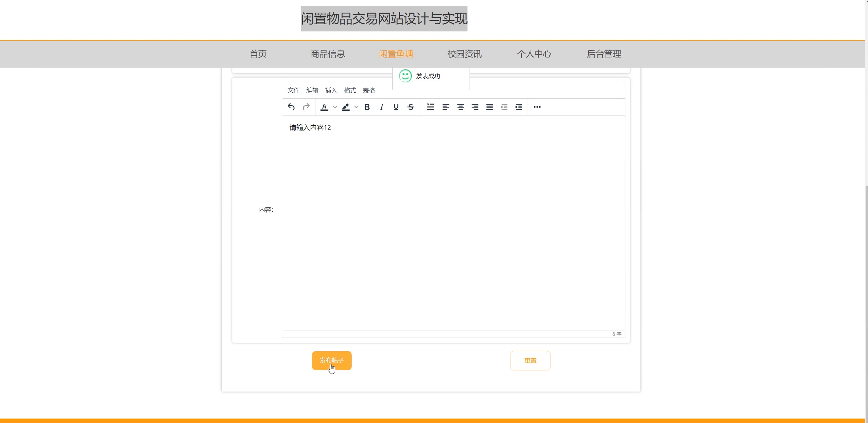Center align the text
868x423 pixels.
coord(461,107)
